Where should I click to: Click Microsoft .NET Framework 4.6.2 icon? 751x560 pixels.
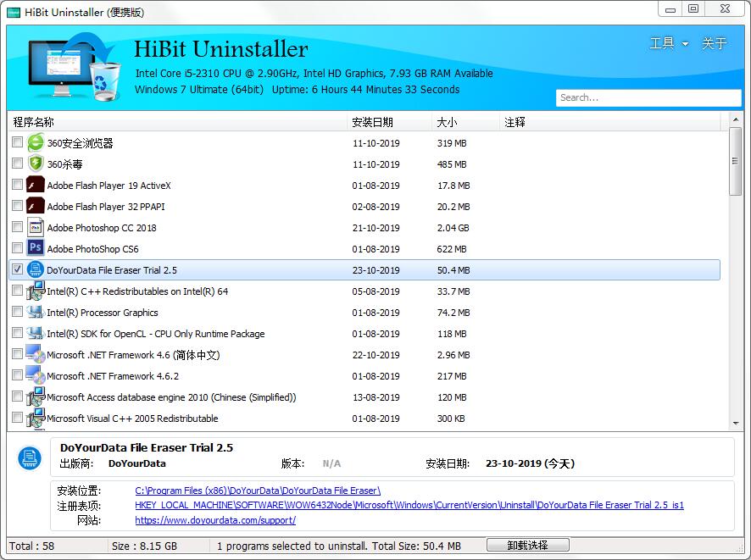click(36, 375)
